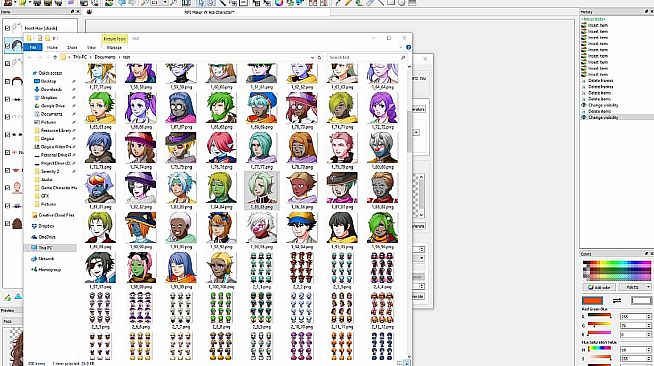Click the Explorer help question mark icon
Viewport: 654px width, 366px height.
click(408, 48)
